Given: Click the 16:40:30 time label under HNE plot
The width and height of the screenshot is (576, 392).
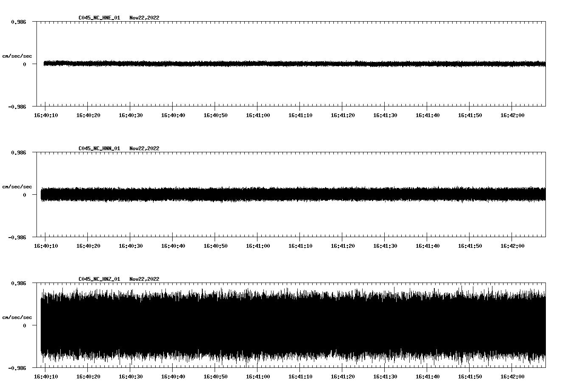Looking at the screenshot, I should tap(131, 115).
